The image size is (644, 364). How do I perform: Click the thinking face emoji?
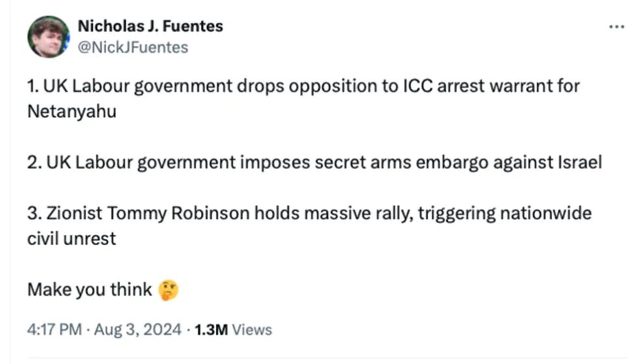[x=168, y=289]
